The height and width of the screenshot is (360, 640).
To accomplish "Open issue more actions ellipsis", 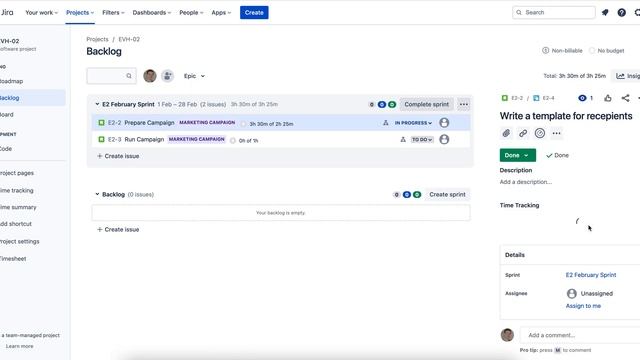I will (x=556, y=133).
